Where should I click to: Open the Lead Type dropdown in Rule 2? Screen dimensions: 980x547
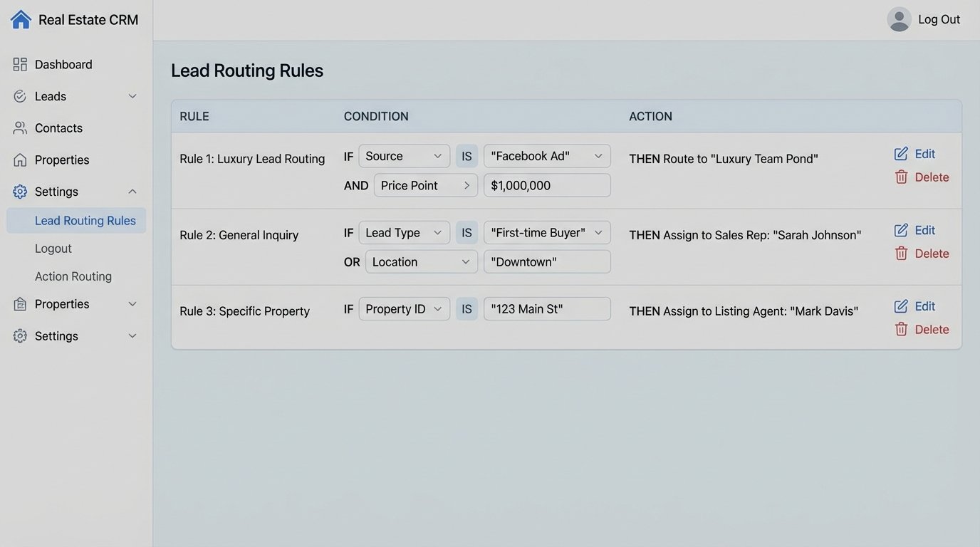point(405,232)
